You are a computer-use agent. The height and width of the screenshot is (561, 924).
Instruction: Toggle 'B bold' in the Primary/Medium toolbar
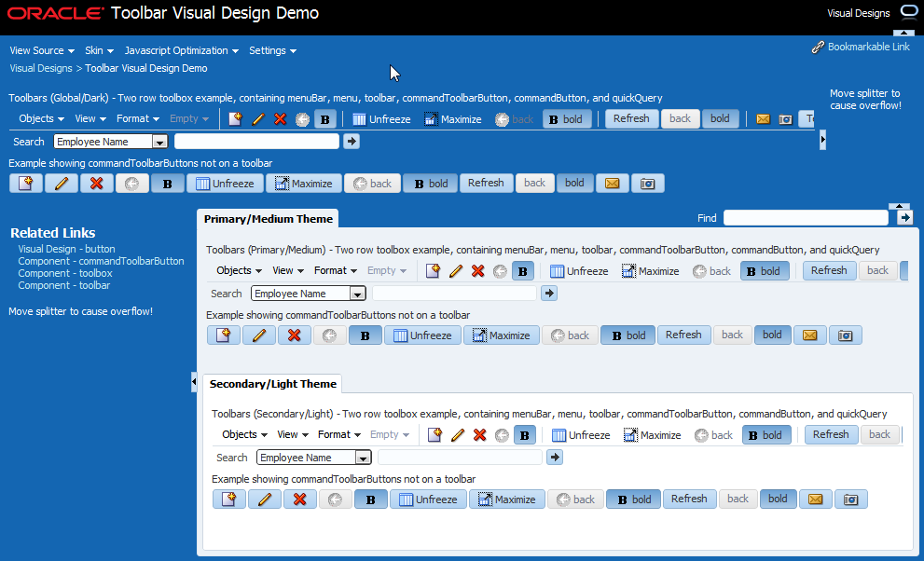point(765,271)
